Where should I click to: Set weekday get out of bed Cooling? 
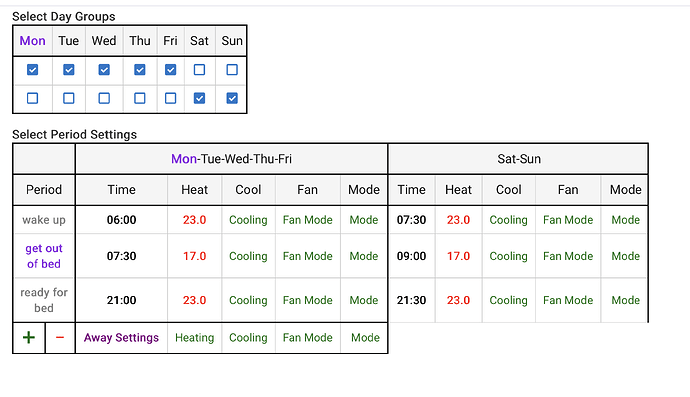pos(248,256)
